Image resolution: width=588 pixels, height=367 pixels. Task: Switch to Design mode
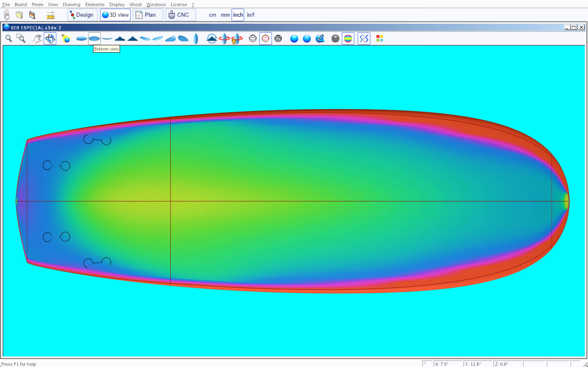82,15
